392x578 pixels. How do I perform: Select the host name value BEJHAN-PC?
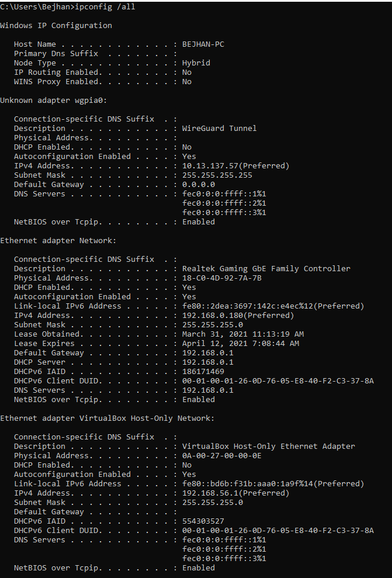tap(203, 44)
